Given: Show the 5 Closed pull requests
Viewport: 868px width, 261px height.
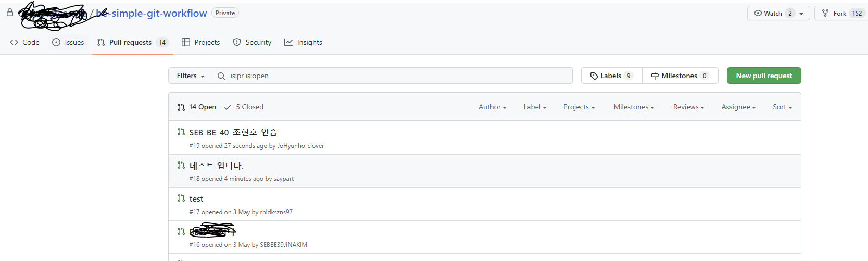Looking at the screenshot, I should pyautogui.click(x=244, y=107).
